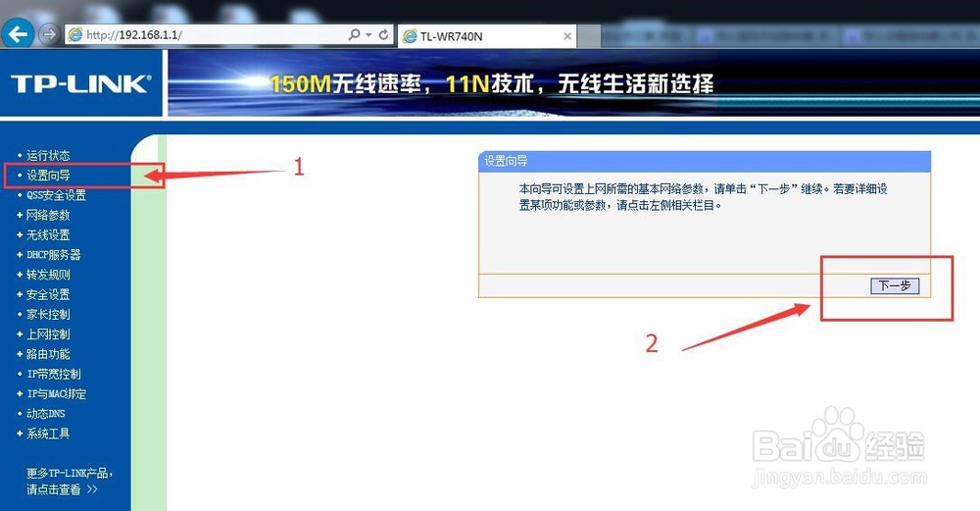Screen dimensions: 980x511
Task: Expand the 系统工具 menu
Action: 48,434
